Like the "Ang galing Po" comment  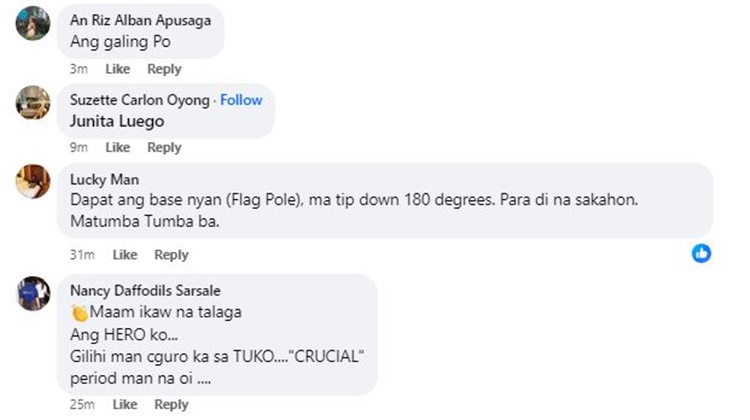[x=118, y=69]
